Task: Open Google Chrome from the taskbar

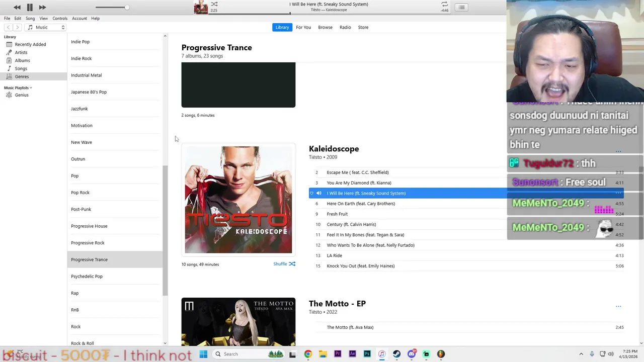Action: (x=308, y=354)
